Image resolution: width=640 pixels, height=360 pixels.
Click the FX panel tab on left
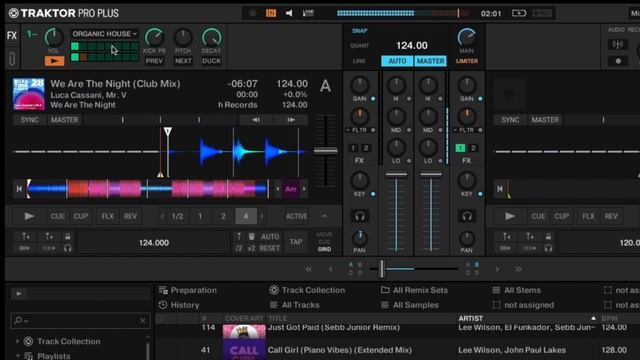coord(12,36)
